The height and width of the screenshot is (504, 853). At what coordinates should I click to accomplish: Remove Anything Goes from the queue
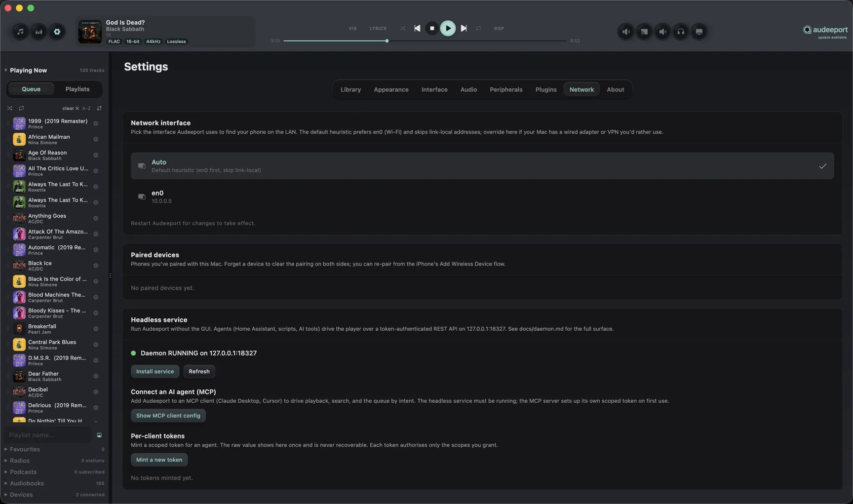coord(96,218)
